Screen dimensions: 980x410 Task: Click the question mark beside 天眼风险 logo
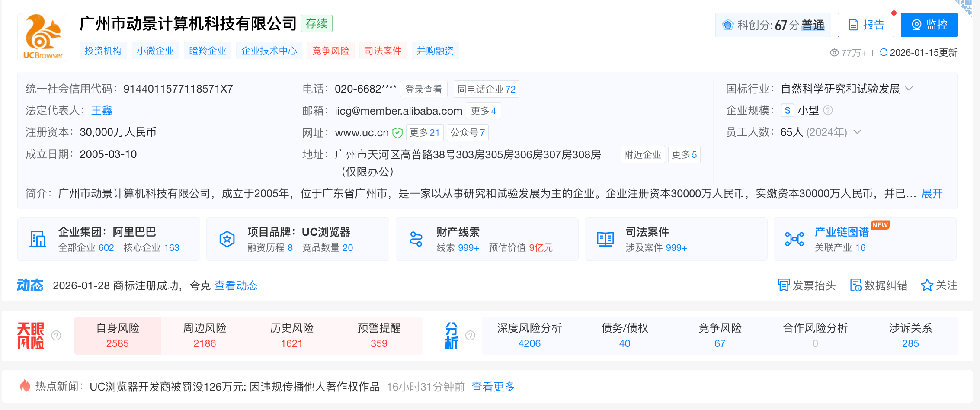coord(56,335)
